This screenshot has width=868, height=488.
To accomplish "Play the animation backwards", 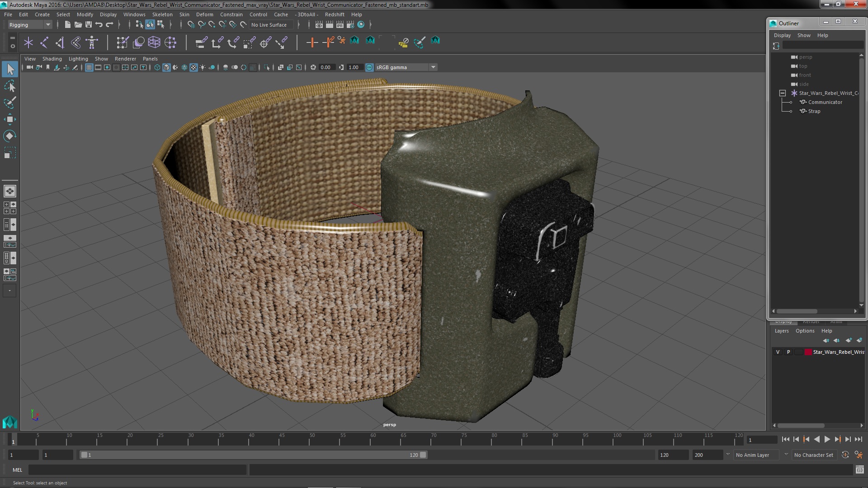I will [816, 439].
